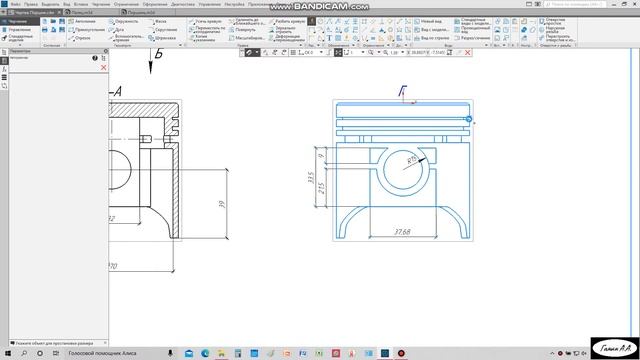This screenshot has width=640, height=360.
Task: Choose Копия указанием command
Action: (202, 38)
